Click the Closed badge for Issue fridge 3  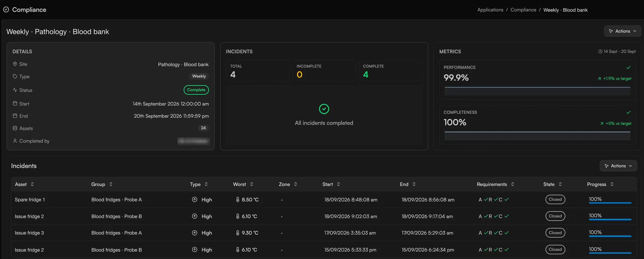tap(555, 232)
